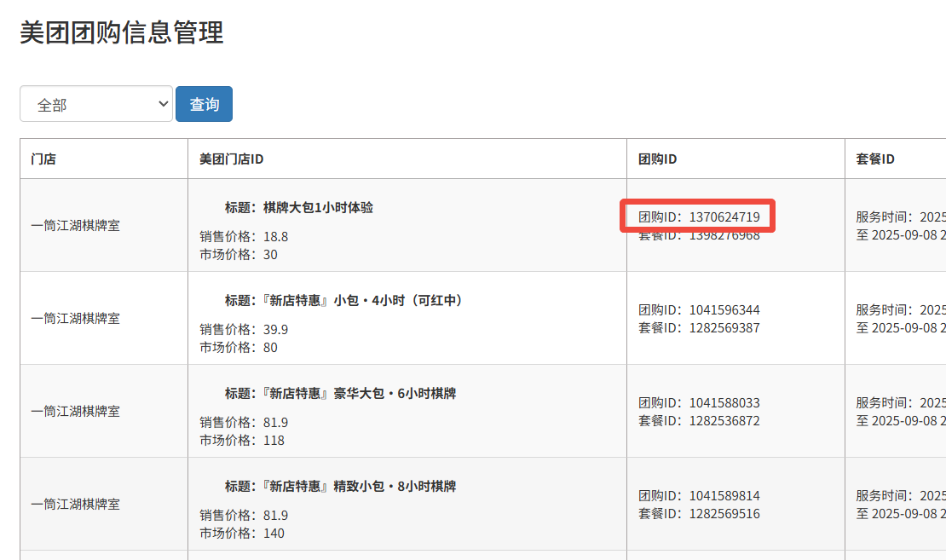946x560 pixels.
Task: Click the 查询 button
Action: (204, 104)
